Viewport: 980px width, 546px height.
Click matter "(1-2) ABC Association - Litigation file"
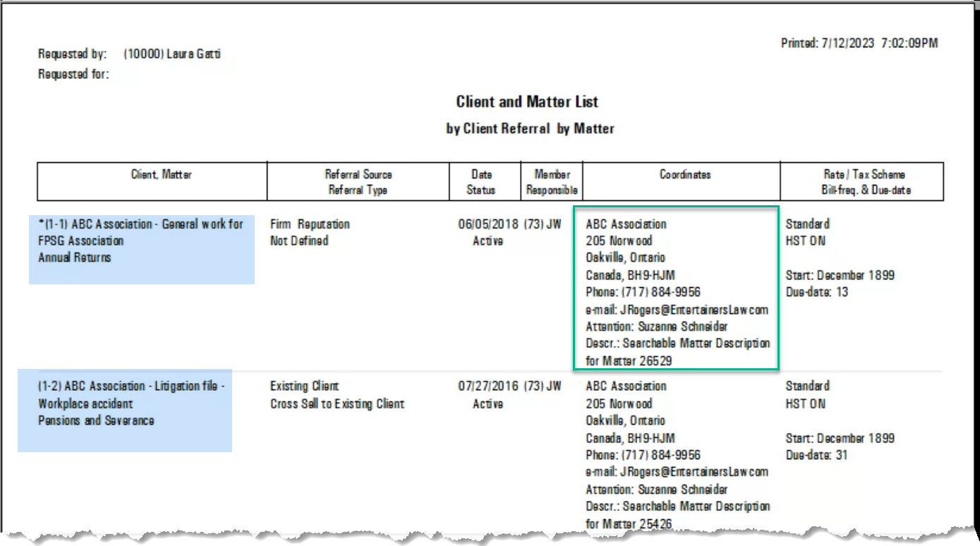132,395
